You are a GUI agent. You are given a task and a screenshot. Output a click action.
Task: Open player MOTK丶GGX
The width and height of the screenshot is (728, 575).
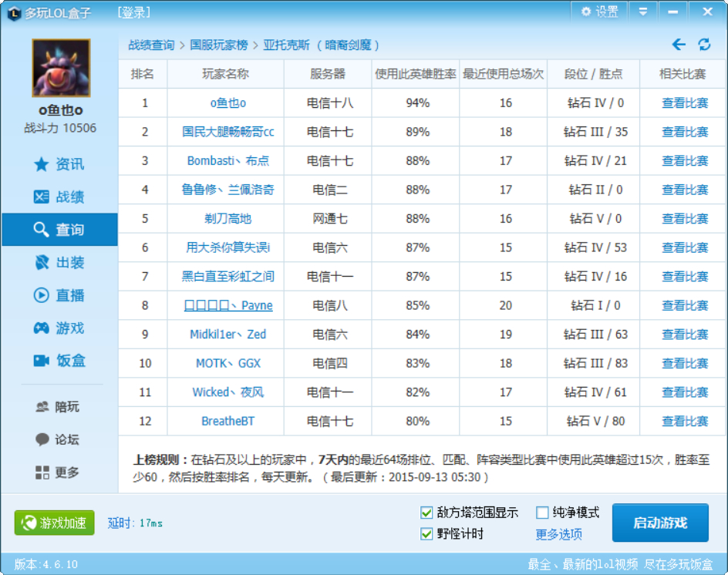[228, 363]
